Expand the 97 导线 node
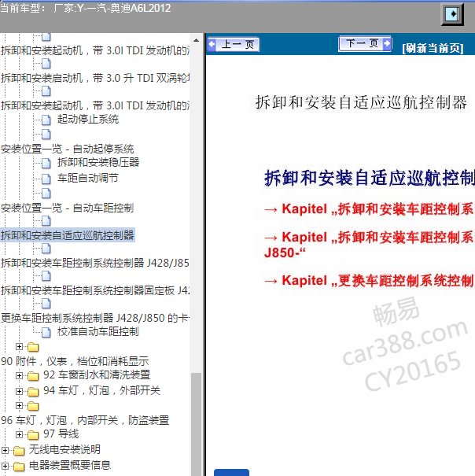This screenshot has width=475, height=476. click(x=19, y=435)
